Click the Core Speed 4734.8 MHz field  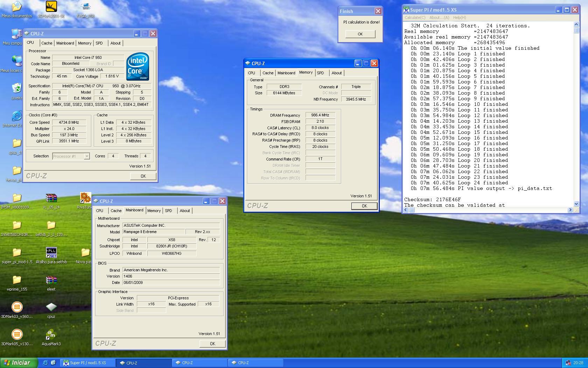tap(69, 122)
